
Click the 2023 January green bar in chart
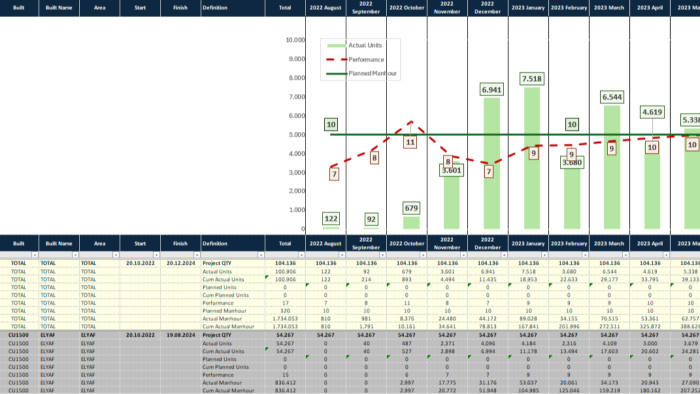(x=532, y=158)
